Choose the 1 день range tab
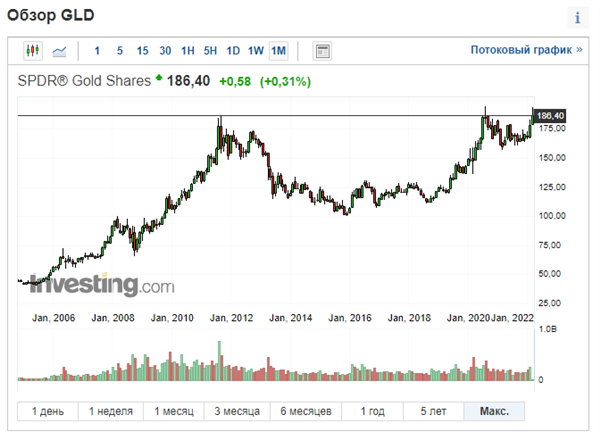This screenshot has width=600, height=439. [x=48, y=411]
